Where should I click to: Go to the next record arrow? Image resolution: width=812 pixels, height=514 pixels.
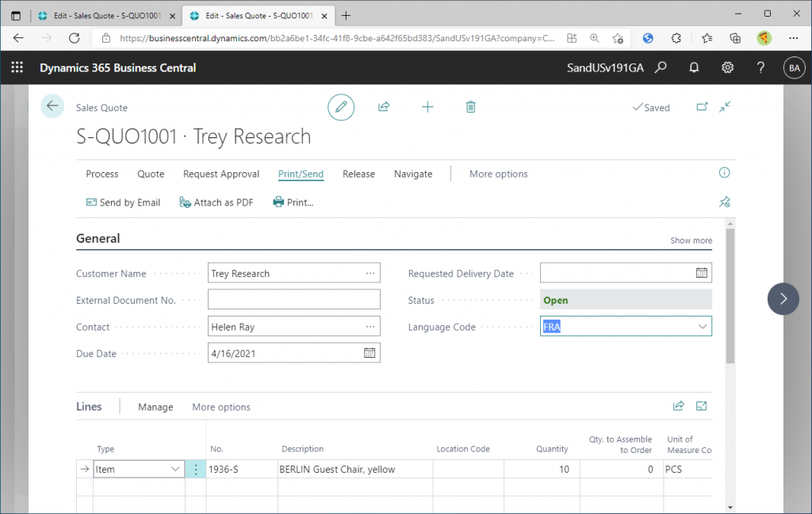point(783,299)
